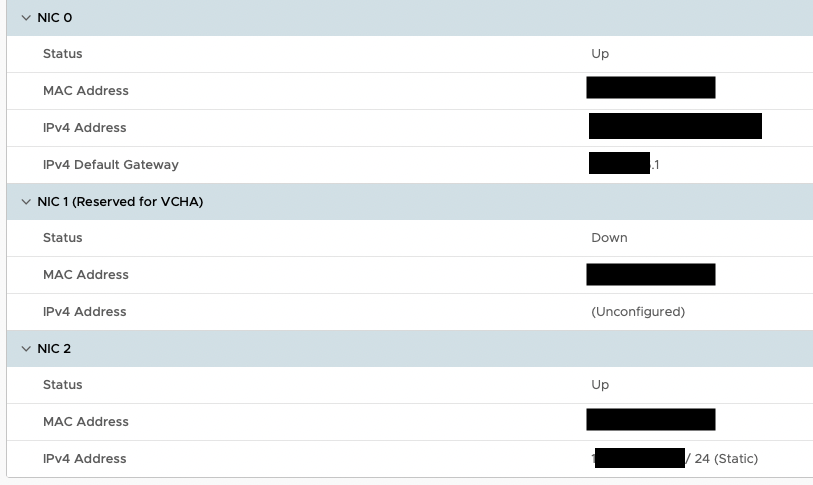Click the redacted NIC 0 MAC address value

point(651,87)
